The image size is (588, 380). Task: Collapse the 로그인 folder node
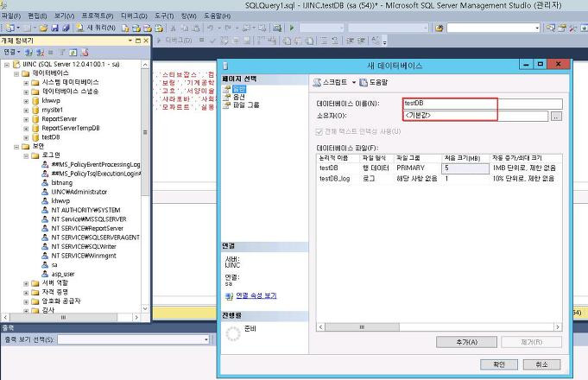(26, 155)
